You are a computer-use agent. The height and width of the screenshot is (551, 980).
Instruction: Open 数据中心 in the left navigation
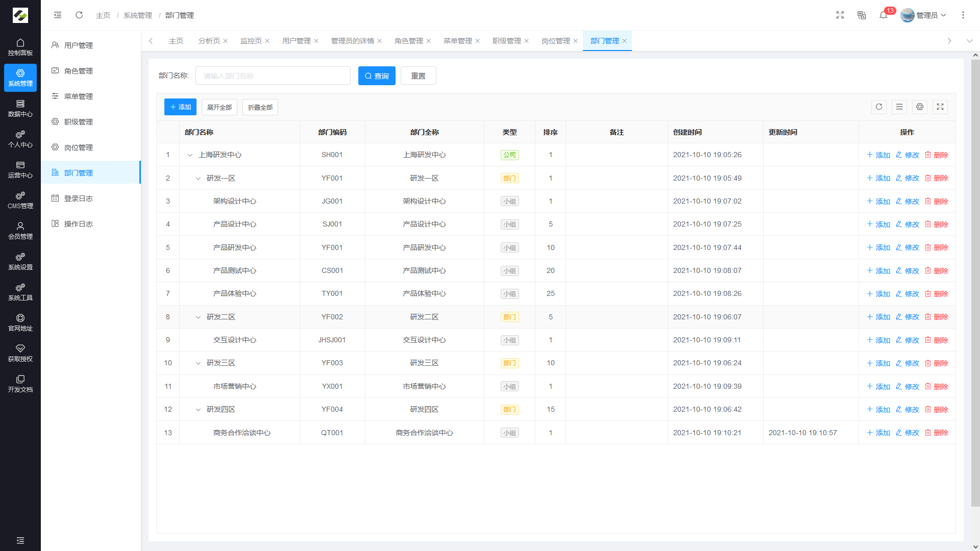pos(20,108)
